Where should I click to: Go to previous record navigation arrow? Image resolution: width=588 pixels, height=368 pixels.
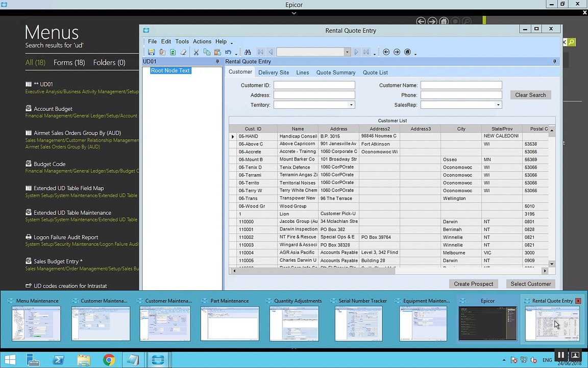click(x=271, y=52)
